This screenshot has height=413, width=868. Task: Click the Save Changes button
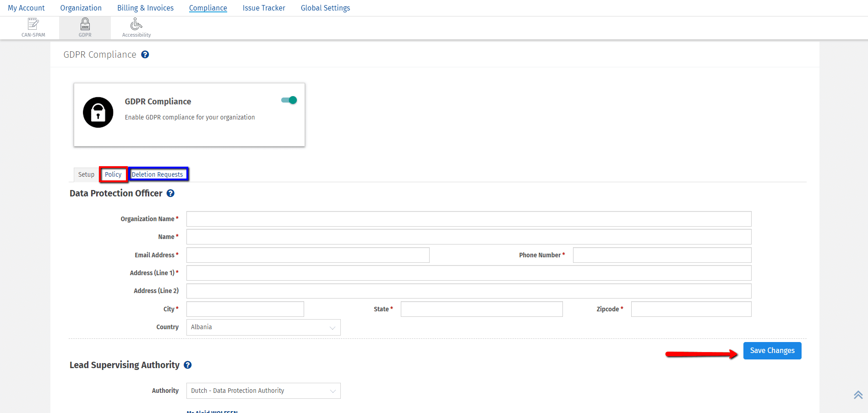(x=772, y=351)
